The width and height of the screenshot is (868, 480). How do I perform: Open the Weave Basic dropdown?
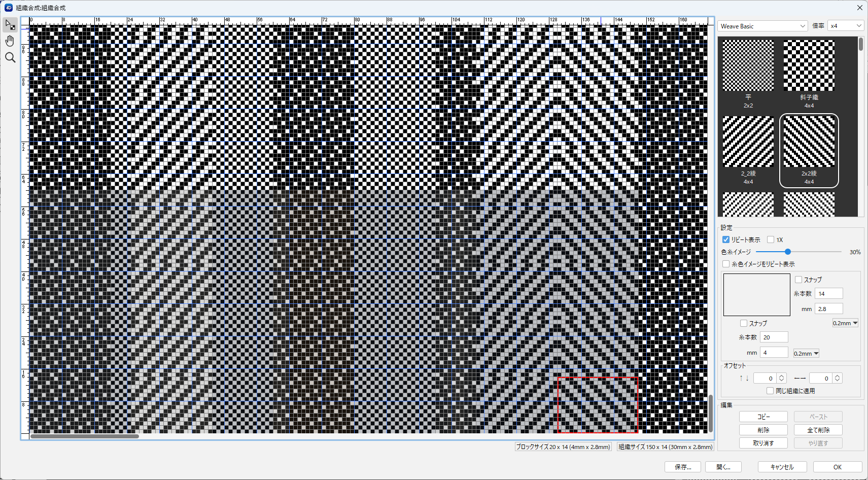[762, 26]
